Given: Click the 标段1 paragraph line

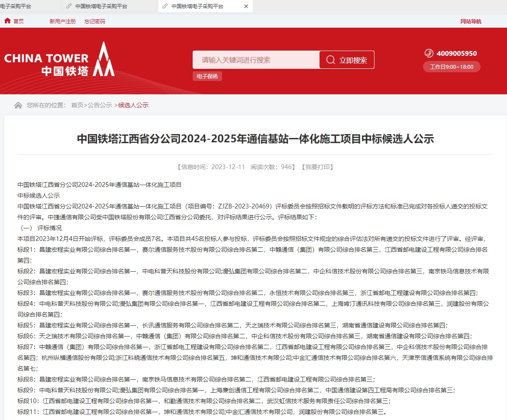Looking at the screenshot, I should click(x=252, y=255).
